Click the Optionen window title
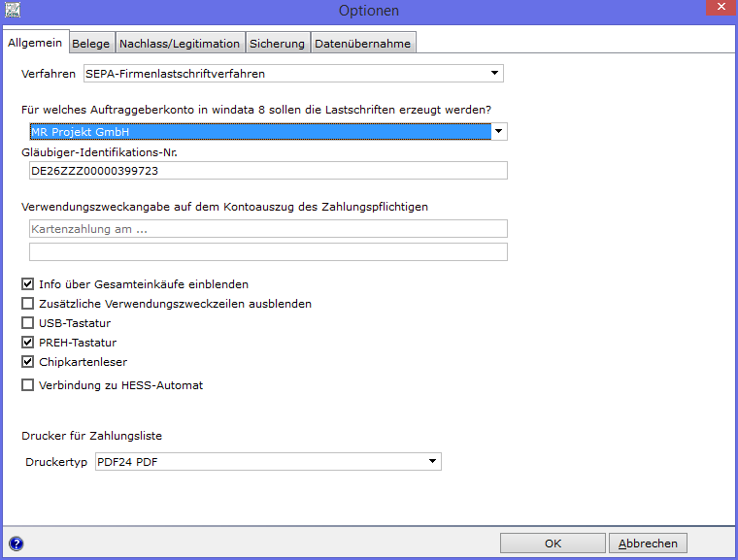This screenshot has height=560, width=738. (x=369, y=11)
